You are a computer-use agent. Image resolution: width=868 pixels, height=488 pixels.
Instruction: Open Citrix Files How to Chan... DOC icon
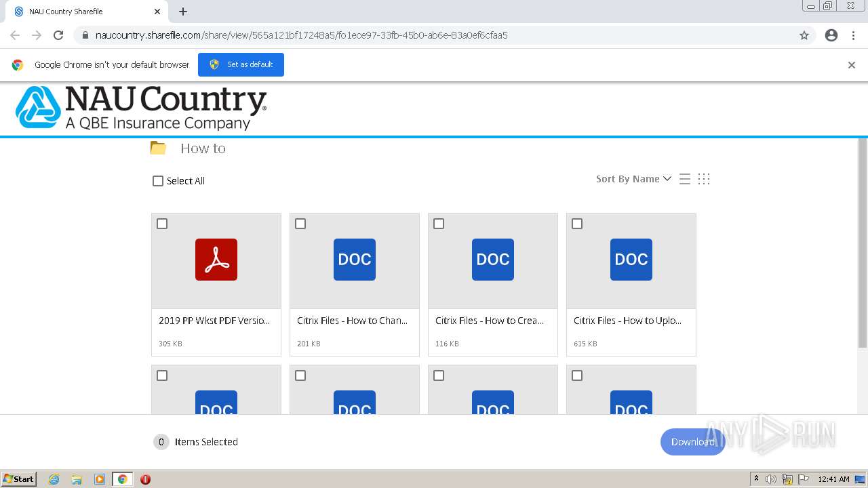[355, 260]
